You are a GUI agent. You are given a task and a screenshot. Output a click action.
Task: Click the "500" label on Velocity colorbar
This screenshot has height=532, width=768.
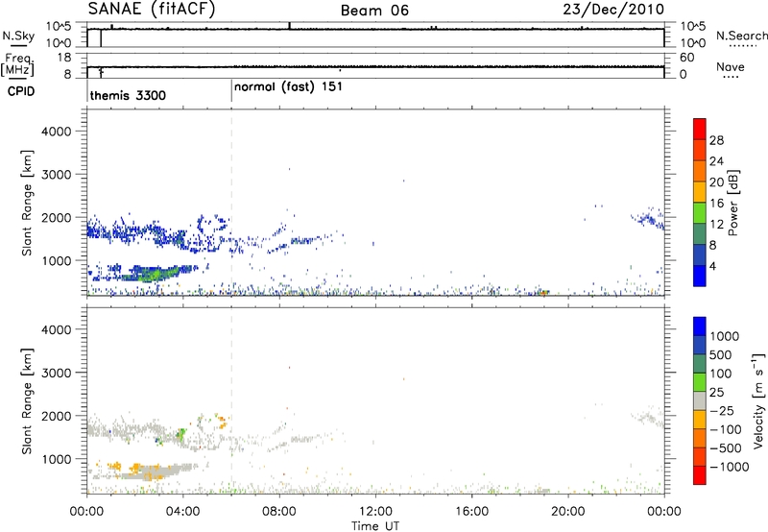[721, 355]
